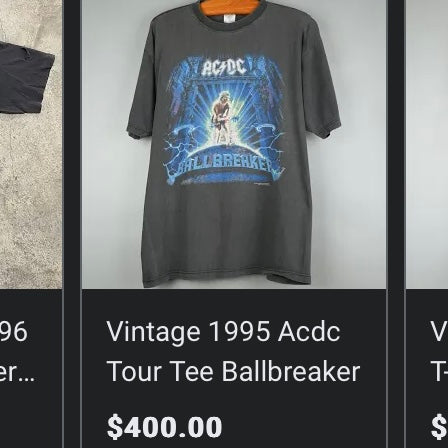Click the AC/DC logo on the shirt
This screenshot has height=448, width=448.
point(224,68)
